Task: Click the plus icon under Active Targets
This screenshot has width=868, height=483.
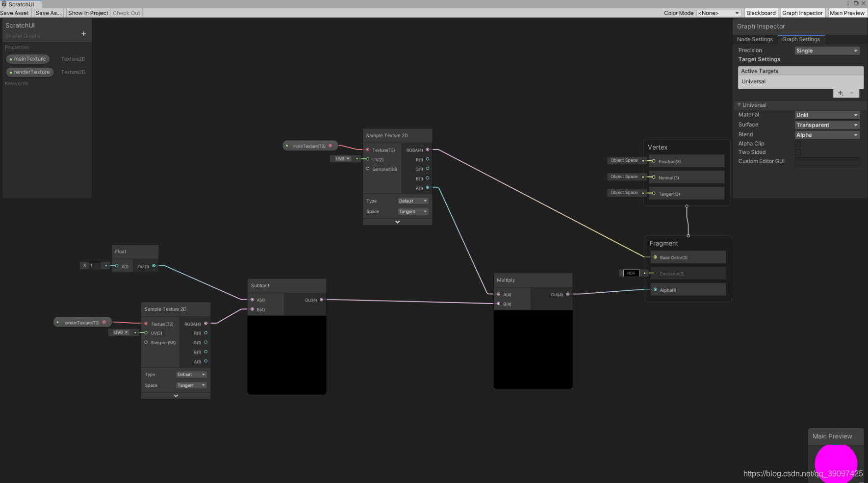Action: coord(840,93)
